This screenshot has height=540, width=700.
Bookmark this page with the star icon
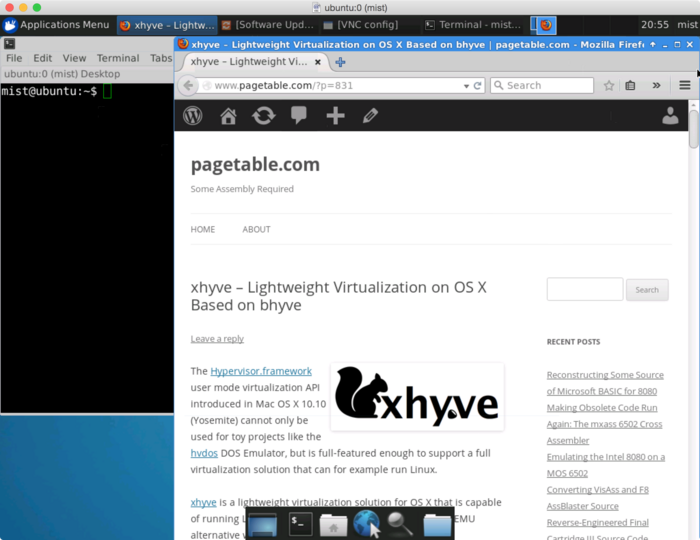tap(608, 85)
